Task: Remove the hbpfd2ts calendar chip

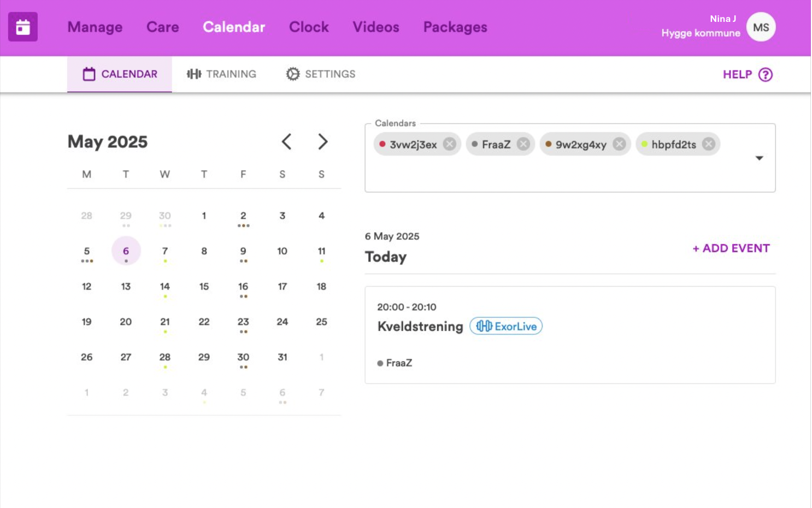Action: tap(709, 144)
